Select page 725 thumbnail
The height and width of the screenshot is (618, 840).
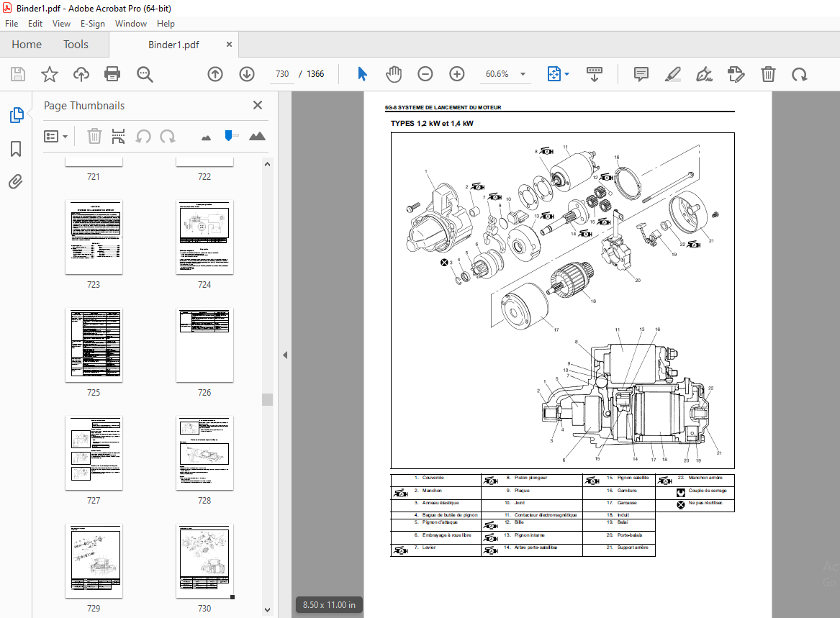pos(94,345)
